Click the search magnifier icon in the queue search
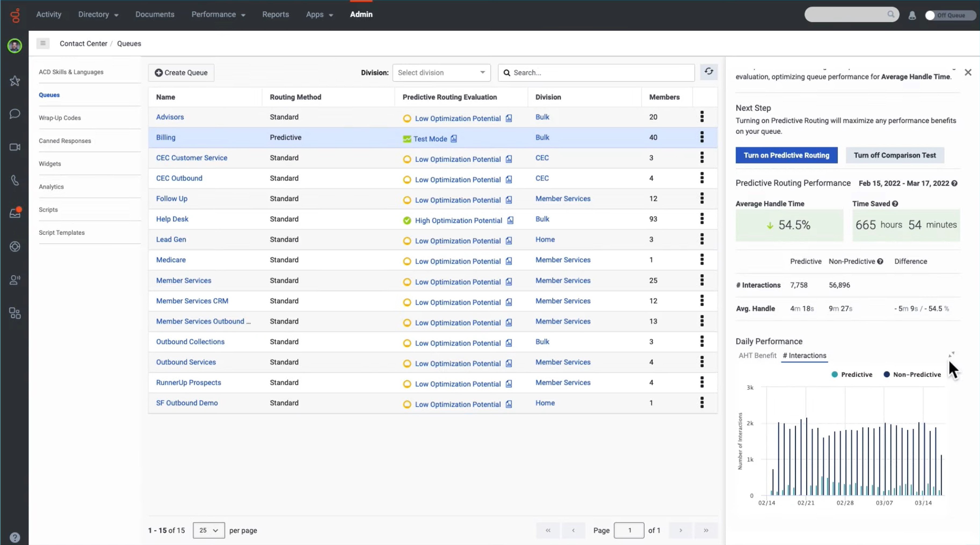The image size is (980, 545). tap(508, 72)
